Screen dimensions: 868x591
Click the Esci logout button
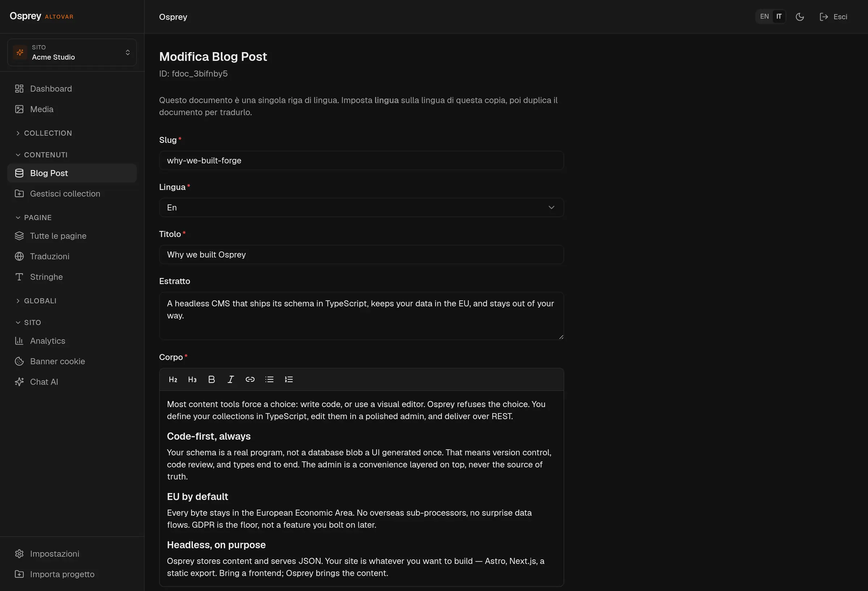(833, 17)
